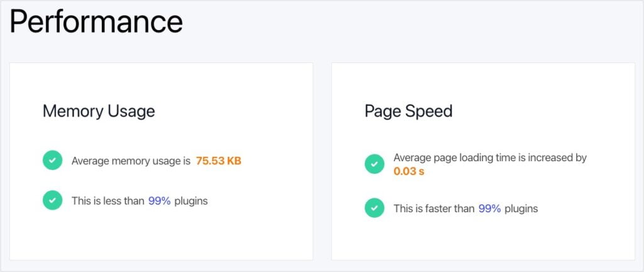
Task: Click the check icon beside 'This is less than'
Action: (52, 201)
